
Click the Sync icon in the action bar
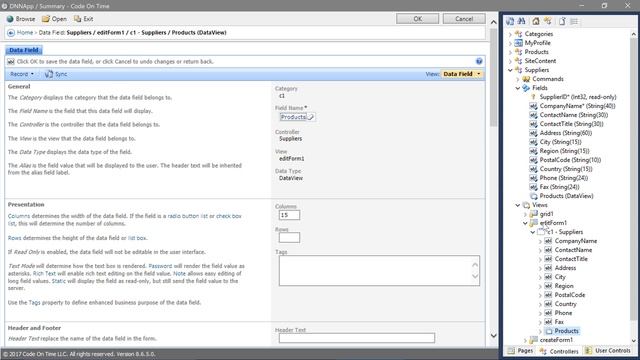[49, 74]
